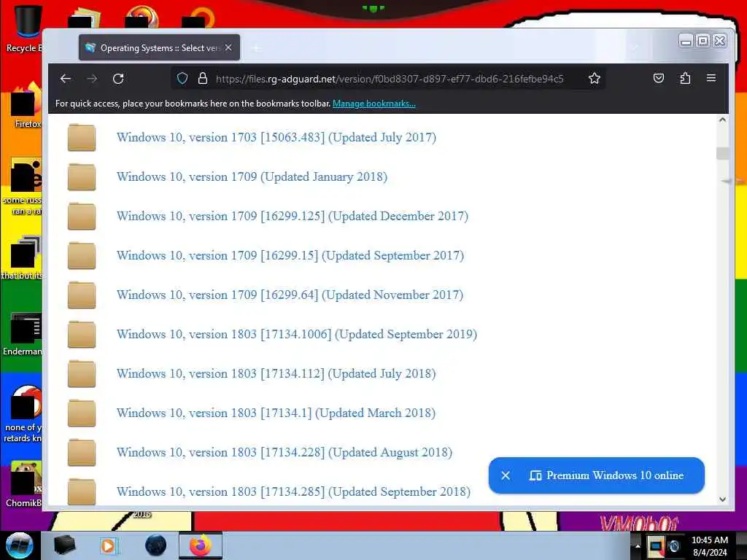Open the media player taskbar icon
747x560 pixels.
click(x=109, y=545)
